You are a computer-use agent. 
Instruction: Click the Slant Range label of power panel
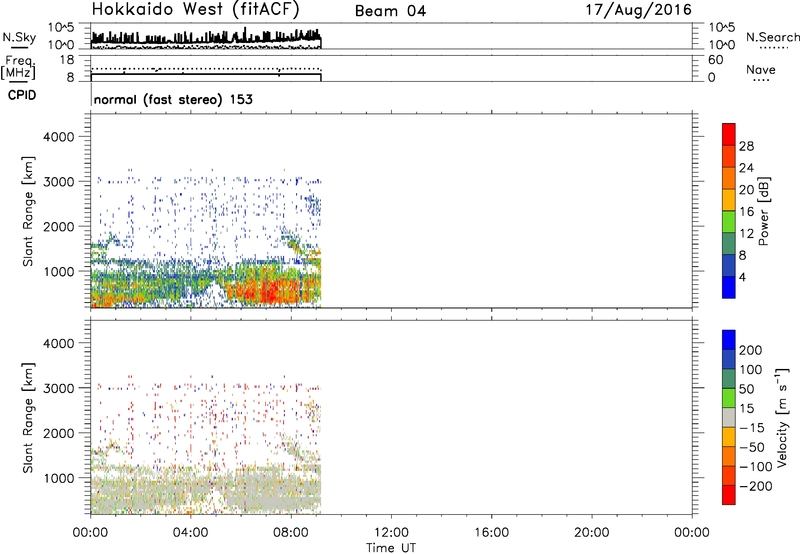point(28,211)
